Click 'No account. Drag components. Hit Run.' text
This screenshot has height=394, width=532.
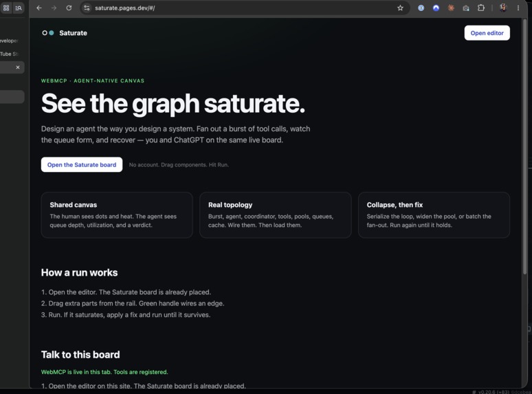(x=179, y=164)
